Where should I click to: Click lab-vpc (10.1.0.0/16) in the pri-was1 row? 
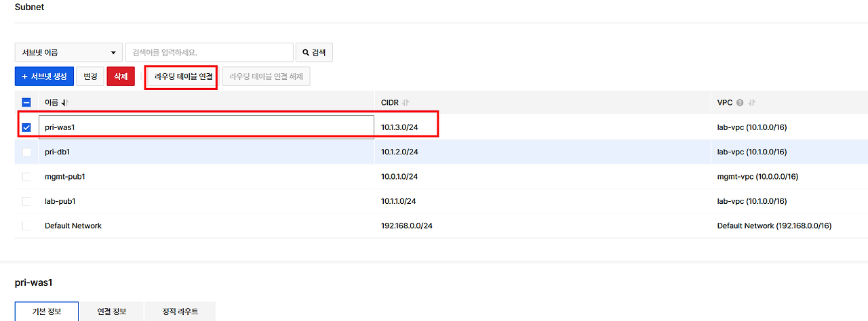click(752, 127)
